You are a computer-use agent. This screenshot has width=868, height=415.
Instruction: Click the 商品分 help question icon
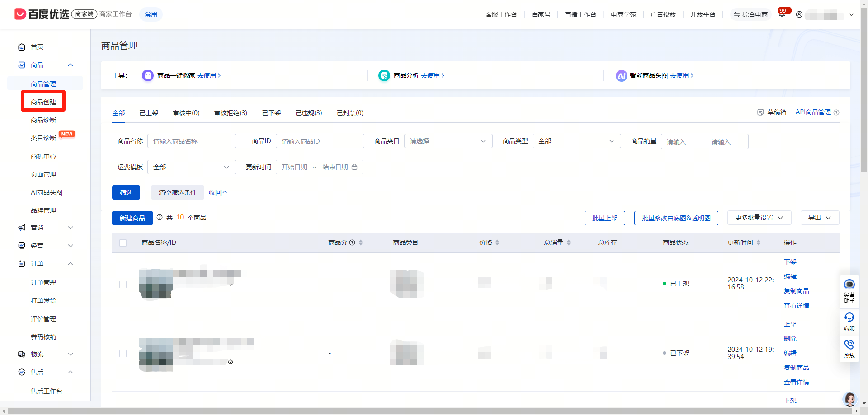coord(352,242)
